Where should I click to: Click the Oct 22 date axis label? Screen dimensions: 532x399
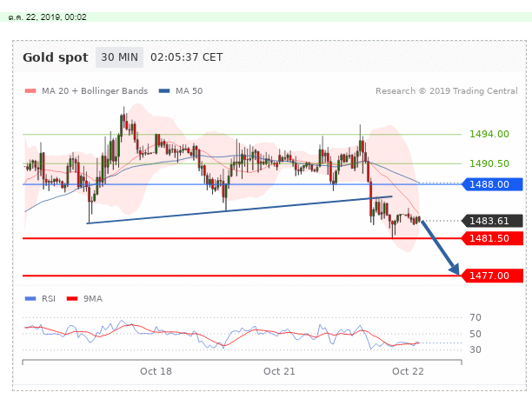coord(408,371)
